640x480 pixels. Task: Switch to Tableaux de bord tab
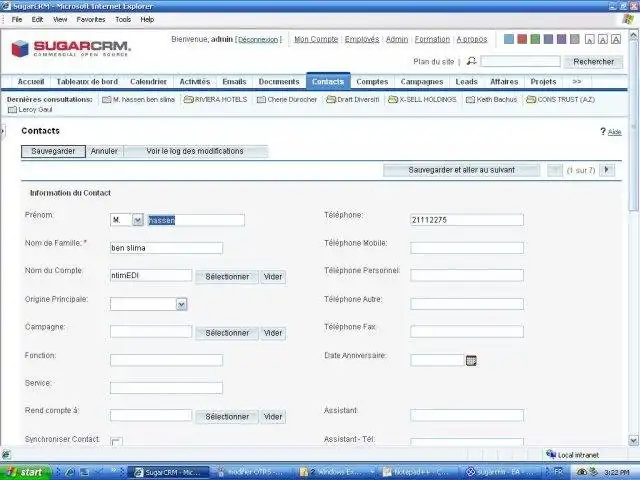click(x=87, y=82)
